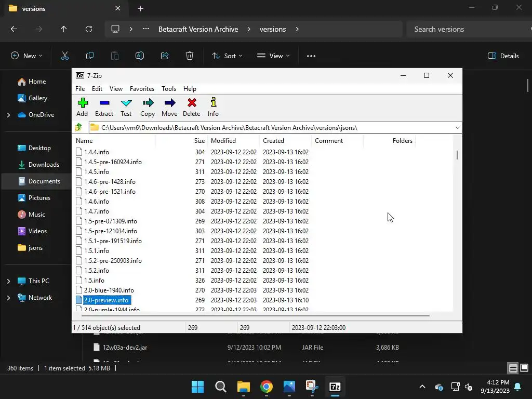Open the 7-Zip File menu

click(x=80, y=88)
